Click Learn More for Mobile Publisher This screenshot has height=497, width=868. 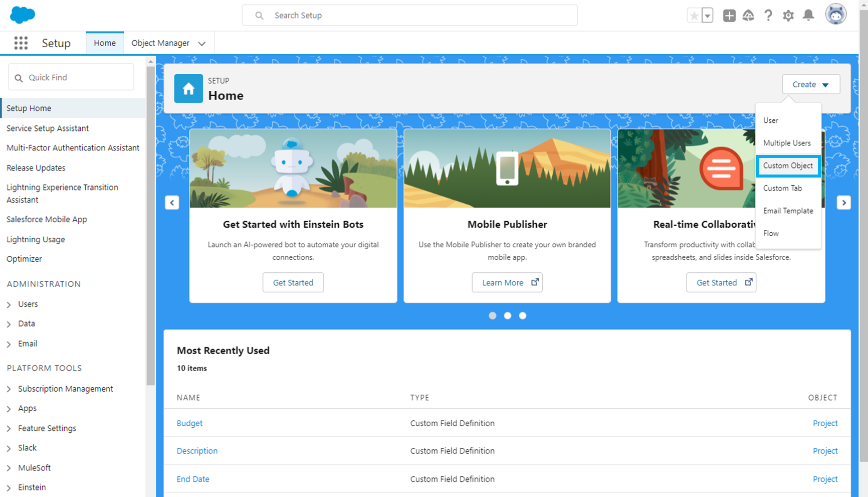[507, 282]
